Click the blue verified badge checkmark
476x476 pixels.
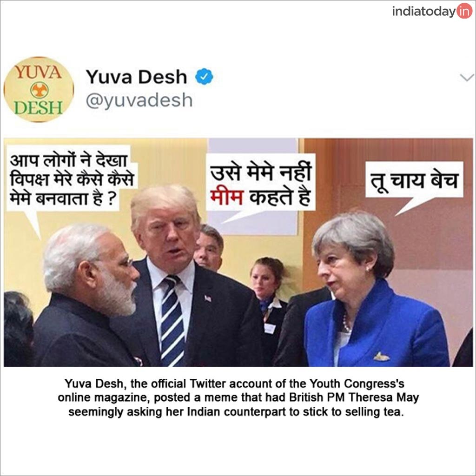(x=204, y=77)
